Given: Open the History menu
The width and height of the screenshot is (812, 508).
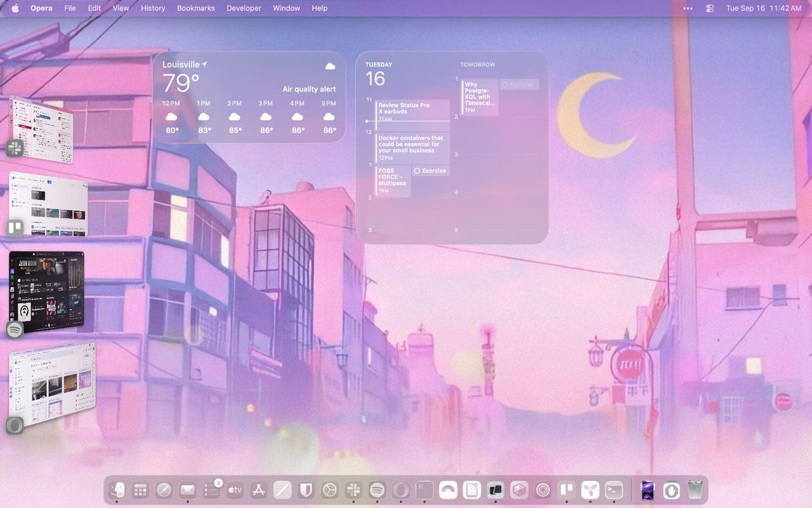Looking at the screenshot, I should 153,8.
